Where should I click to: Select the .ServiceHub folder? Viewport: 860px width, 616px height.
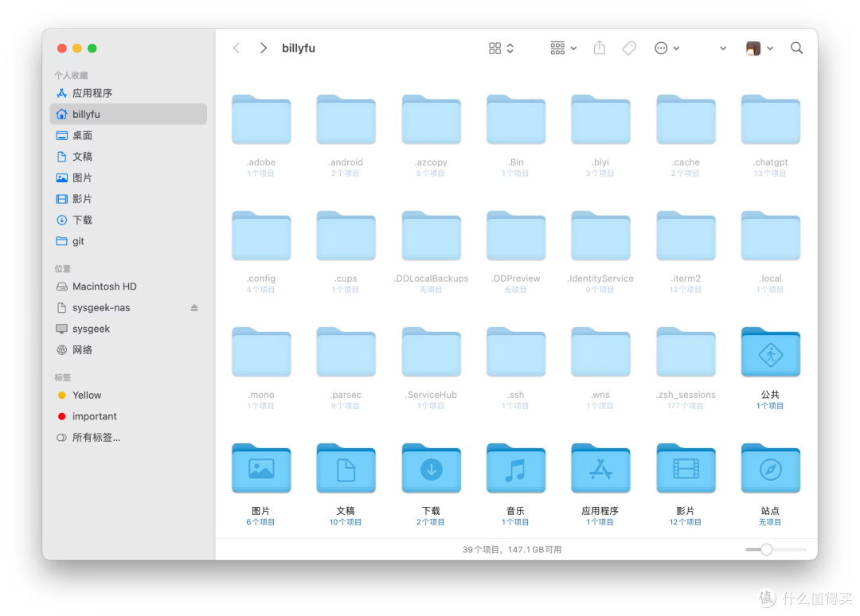[x=431, y=352]
